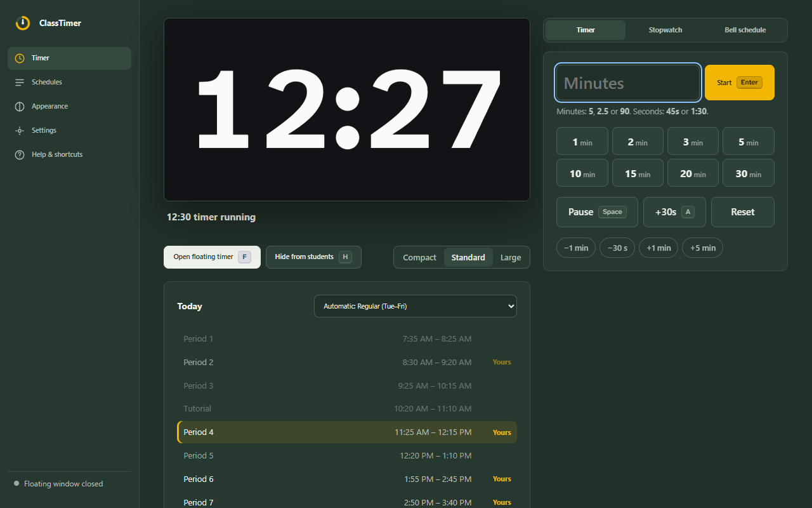The height and width of the screenshot is (508, 812).
Task: Click the Help question-mark icon
Action: click(20, 155)
